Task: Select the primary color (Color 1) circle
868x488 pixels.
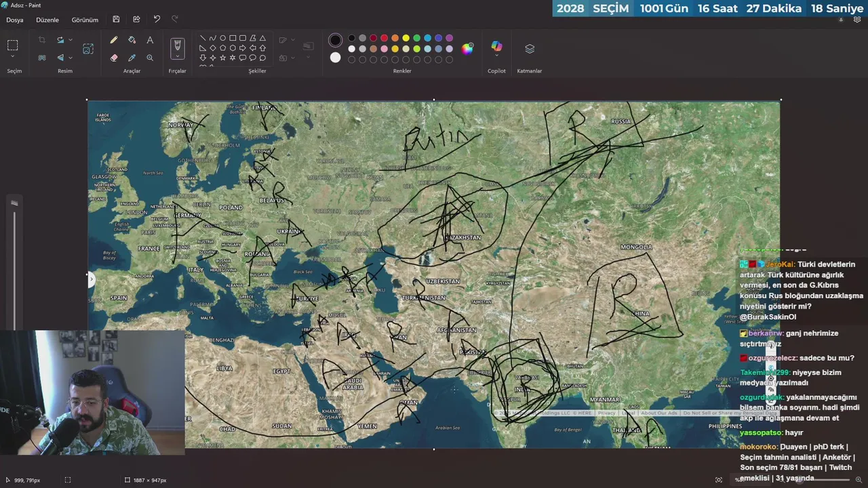Action: pyautogui.click(x=335, y=40)
